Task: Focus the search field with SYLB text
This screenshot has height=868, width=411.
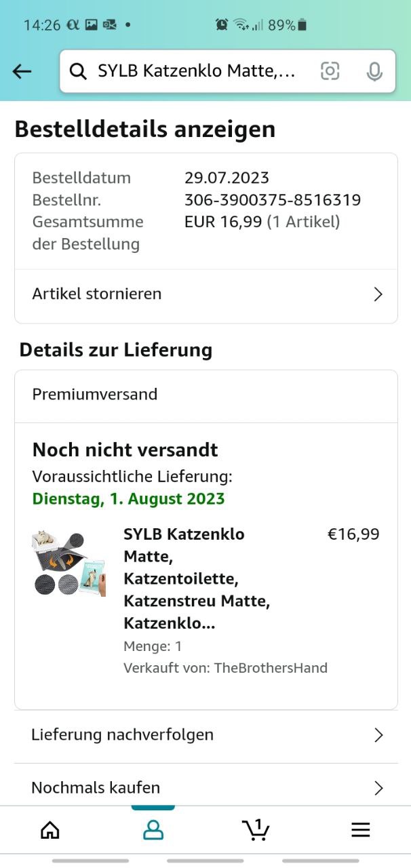Action: (197, 71)
